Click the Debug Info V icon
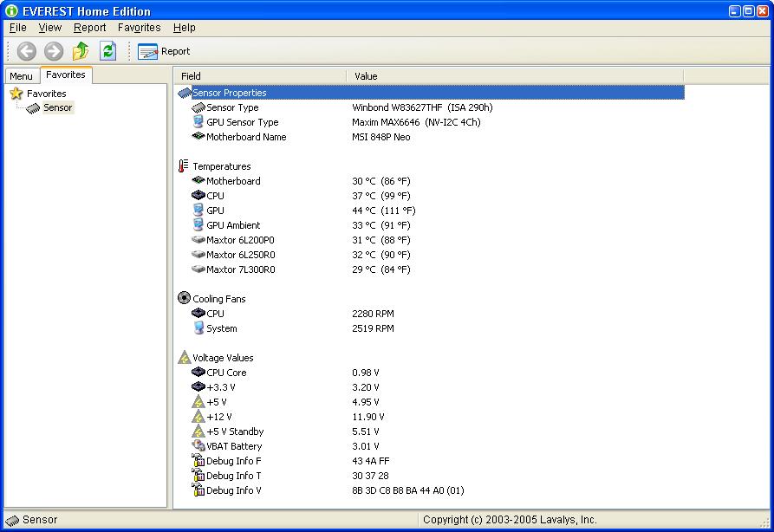Viewport: 774px width, 532px height. click(198, 490)
